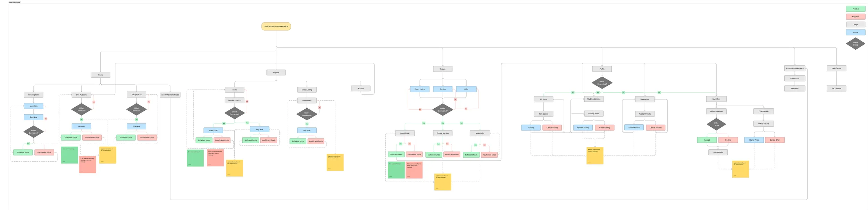Image resolution: width=868 pixels, height=210 pixels.
Task: Select the red Decline node
Action: [728, 140]
